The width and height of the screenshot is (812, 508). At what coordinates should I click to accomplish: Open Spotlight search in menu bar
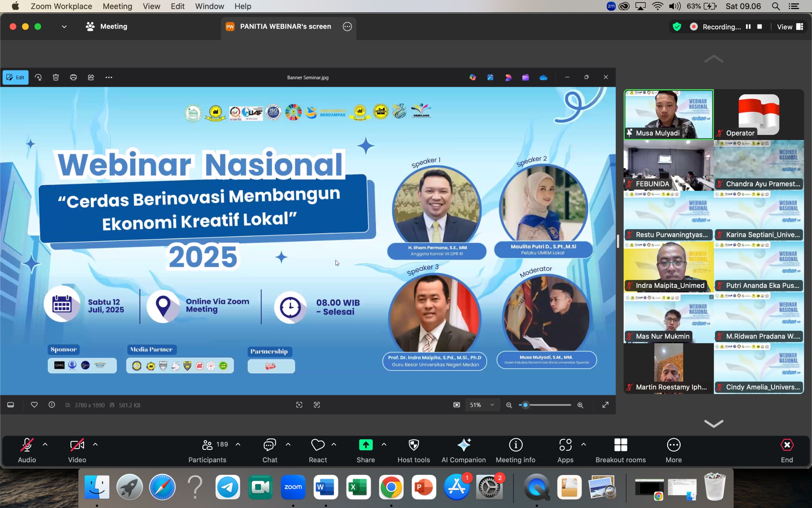(776, 6)
